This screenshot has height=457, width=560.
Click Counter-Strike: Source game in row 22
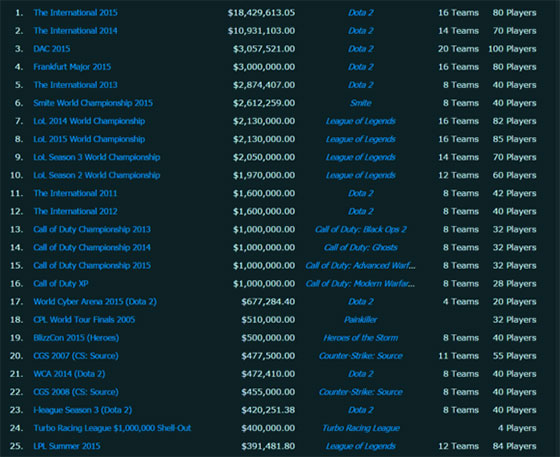coord(361,392)
